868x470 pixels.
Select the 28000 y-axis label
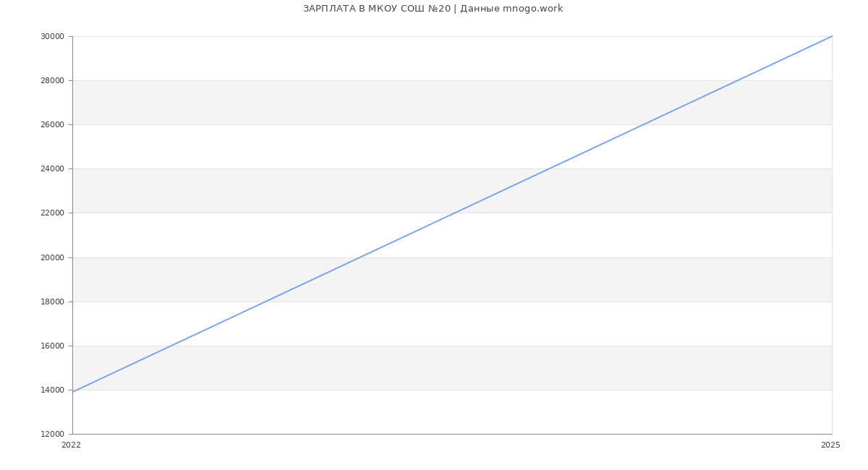52,80
